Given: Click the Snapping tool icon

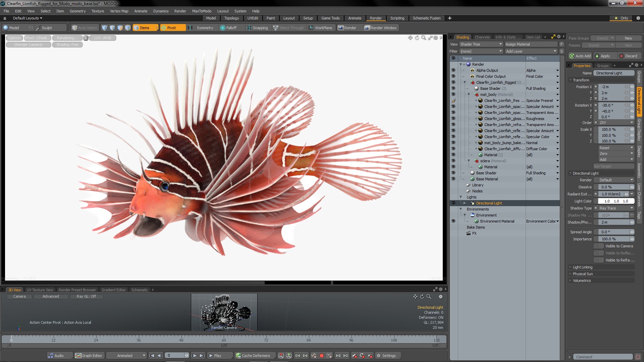Looking at the screenshot, I should 249,28.
